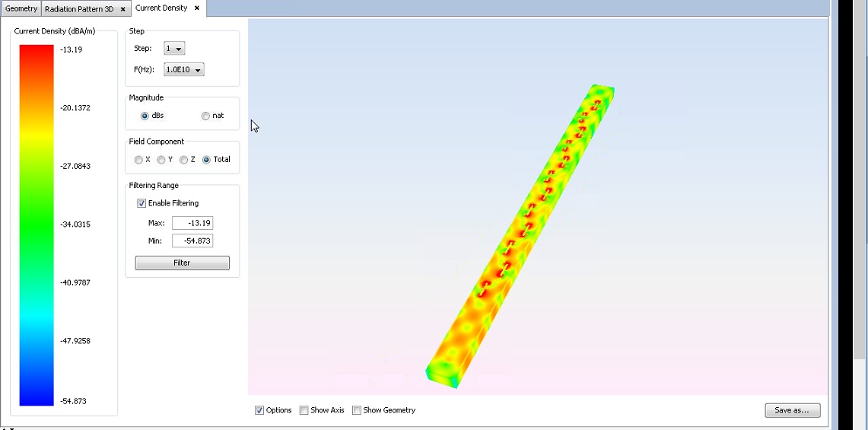Switch magnitude to nat
The image size is (868, 430).
(x=205, y=116)
